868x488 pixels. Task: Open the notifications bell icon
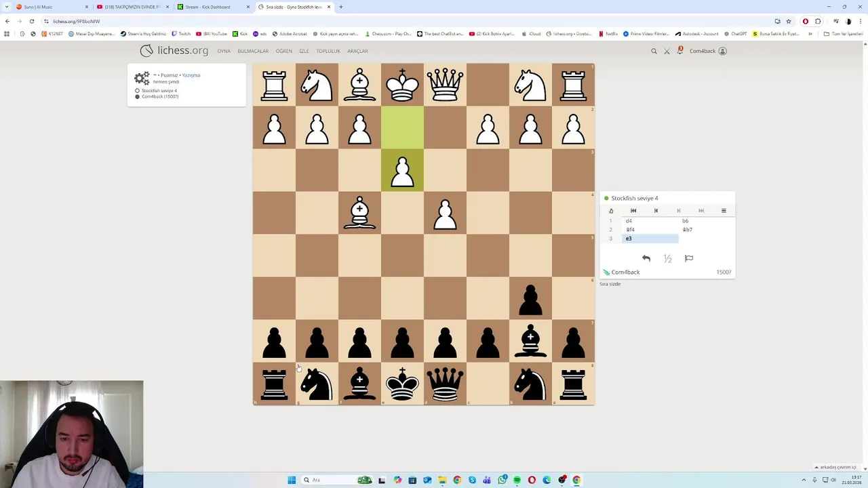(679, 51)
